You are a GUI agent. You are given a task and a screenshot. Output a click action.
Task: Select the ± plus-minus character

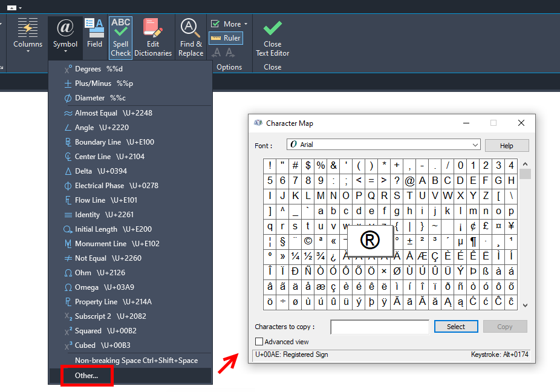tap(409, 241)
